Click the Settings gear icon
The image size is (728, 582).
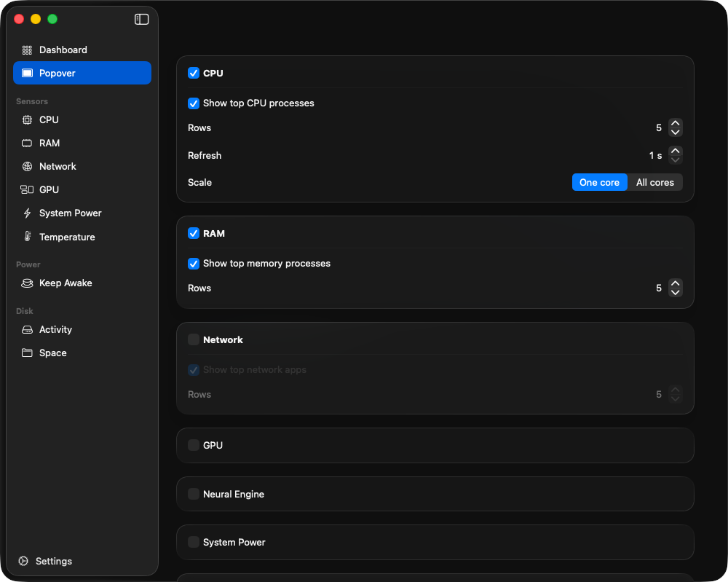(x=23, y=561)
